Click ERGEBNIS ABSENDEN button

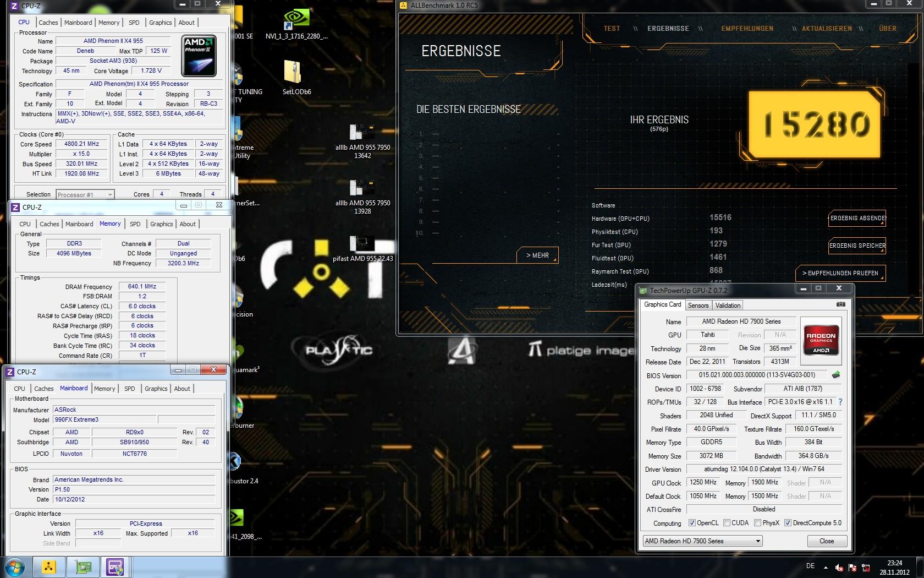[857, 219]
